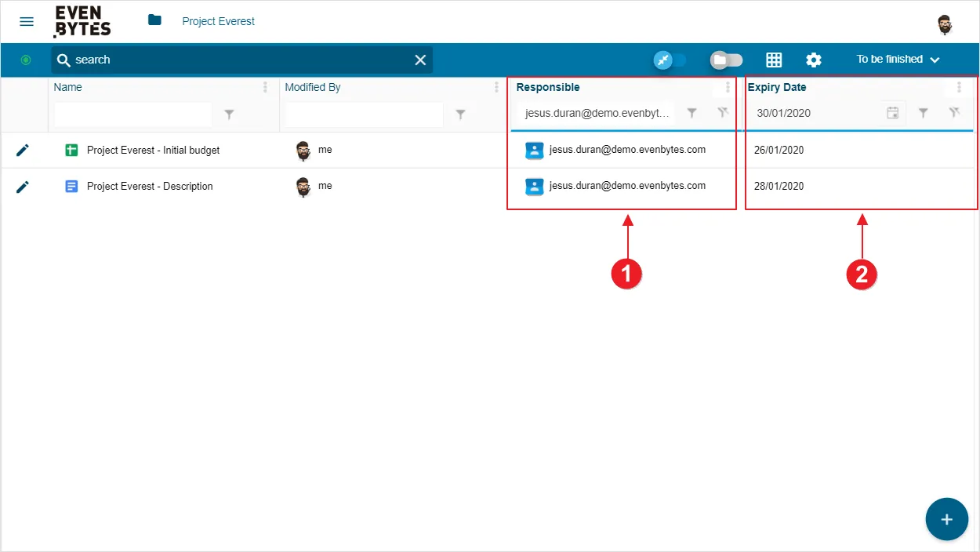The height and width of the screenshot is (552, 980).
Task: Edit the Initial budget row with pencil
Action: (x=23, y=150)
